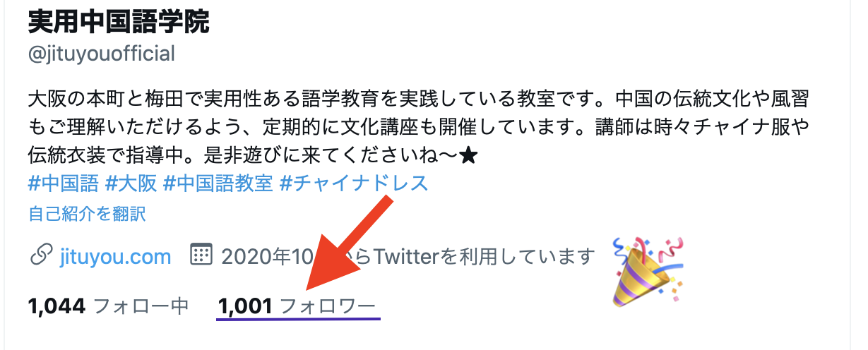Select the 1,001 follower count number

click(246, 306)
